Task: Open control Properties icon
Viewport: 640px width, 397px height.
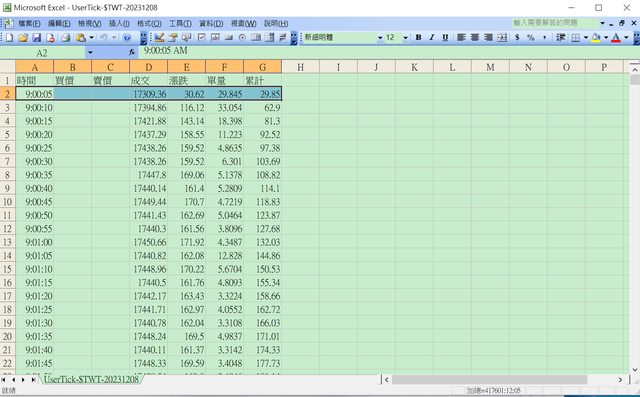Action: click(173, 38)
